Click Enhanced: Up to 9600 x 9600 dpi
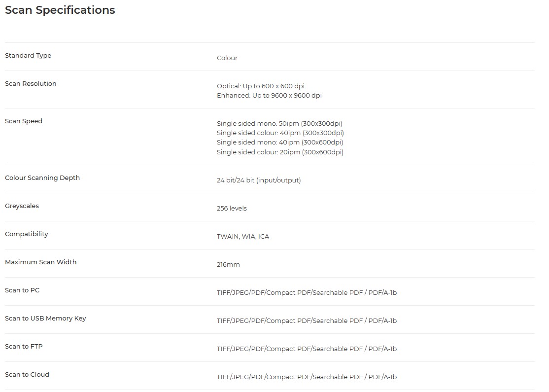The height and width of the screenshot is (392, 549). pyautogui.click(x=269, y=95)
